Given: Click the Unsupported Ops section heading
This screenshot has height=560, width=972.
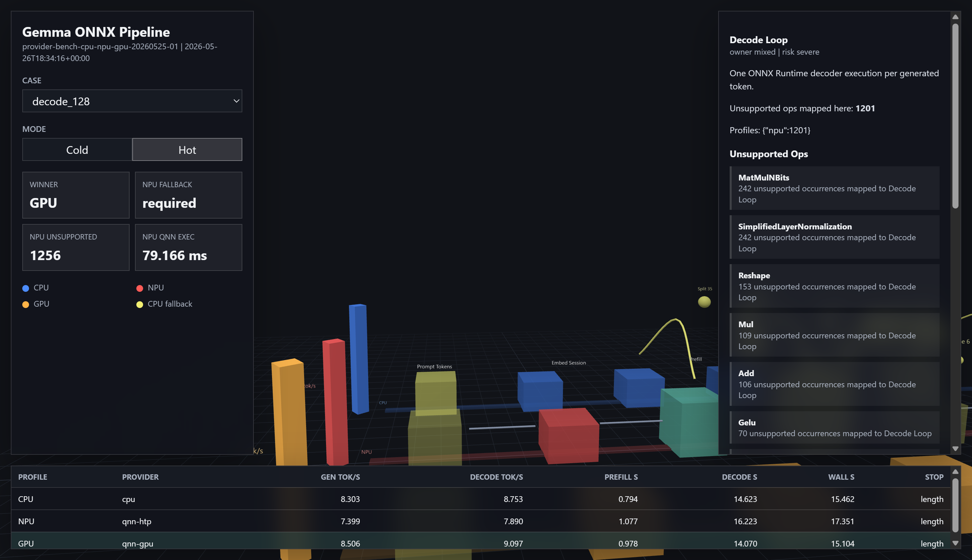Looking at the screenshot, I should (768, 154).
